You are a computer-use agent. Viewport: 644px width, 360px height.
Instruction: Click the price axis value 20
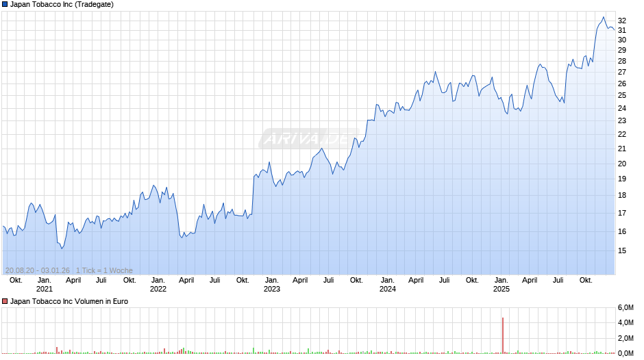pyautogui.click(x=622, y=164)
